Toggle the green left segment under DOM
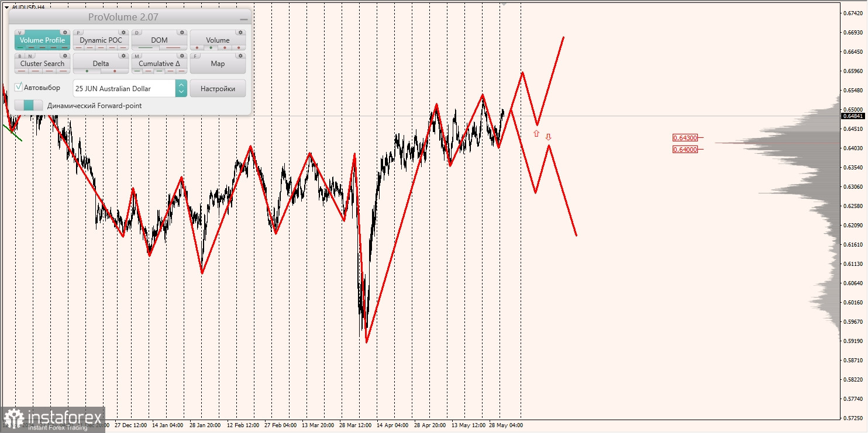 (145, 48)
